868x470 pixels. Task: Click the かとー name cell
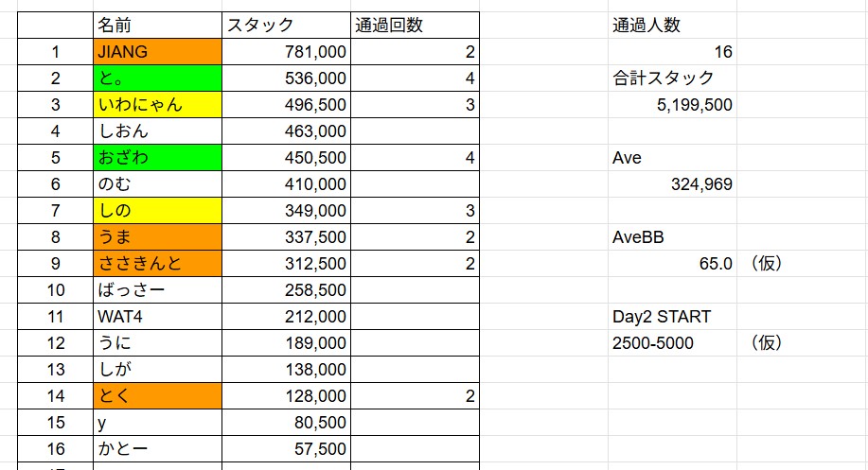[x=157, y=449]
